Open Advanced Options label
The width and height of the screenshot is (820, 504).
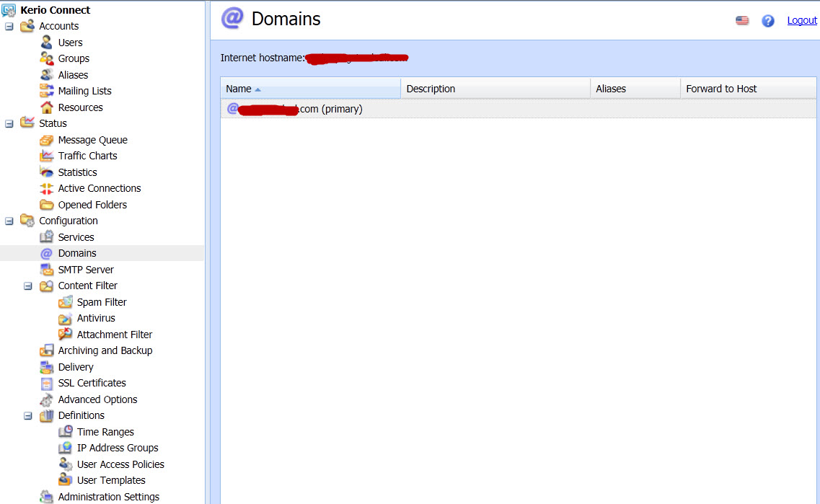98,399
